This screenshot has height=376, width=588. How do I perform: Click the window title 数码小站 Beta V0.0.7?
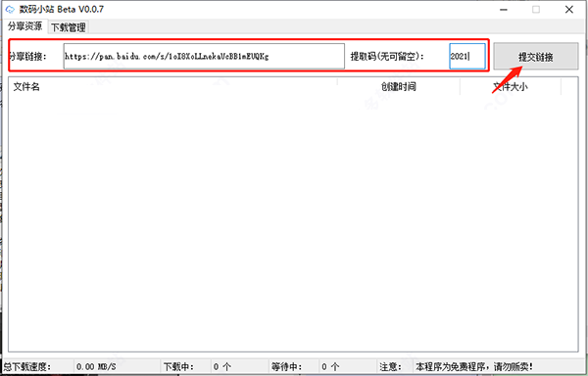click(62, 10)
